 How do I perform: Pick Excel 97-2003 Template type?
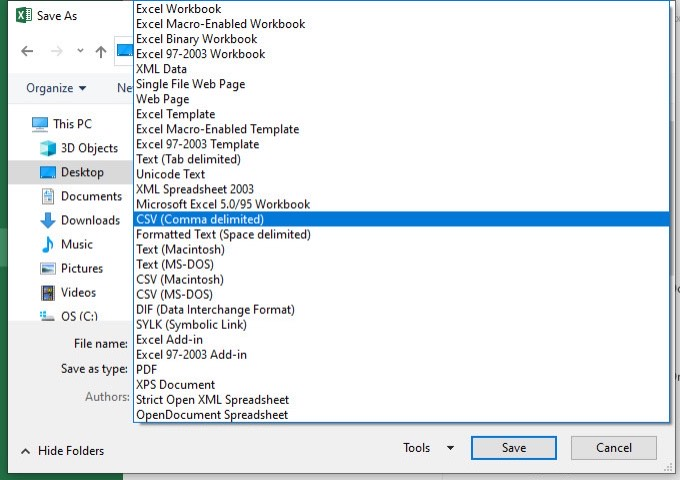[x=401, y=144]
